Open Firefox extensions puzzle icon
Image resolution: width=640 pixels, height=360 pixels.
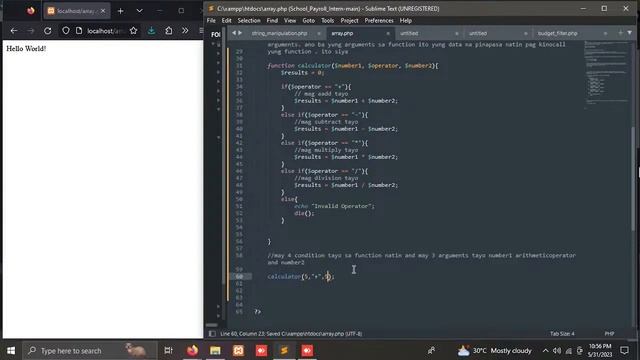(169, 31)
